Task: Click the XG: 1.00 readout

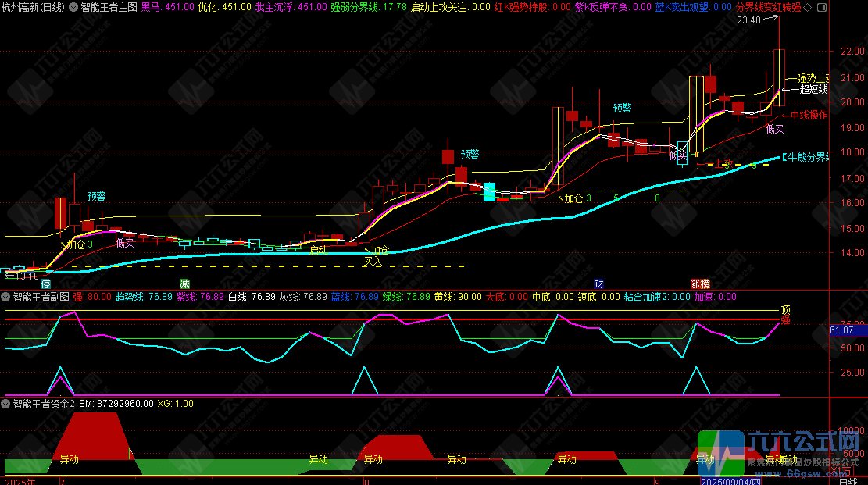Action: (x=176, y=404)
